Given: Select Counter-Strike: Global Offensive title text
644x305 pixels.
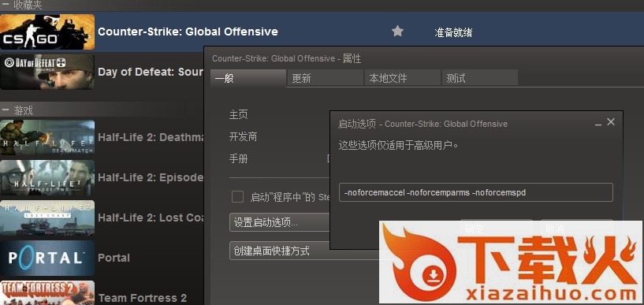Looking at the screenshot, I should click(x=188, y=32).
